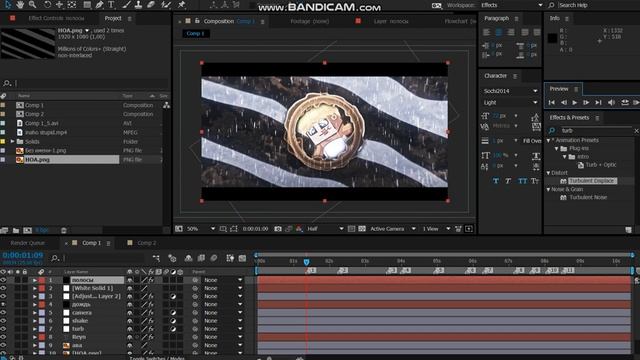Open the resolution Half dropdown
The image size is (640, 360).
coord(325,229)
